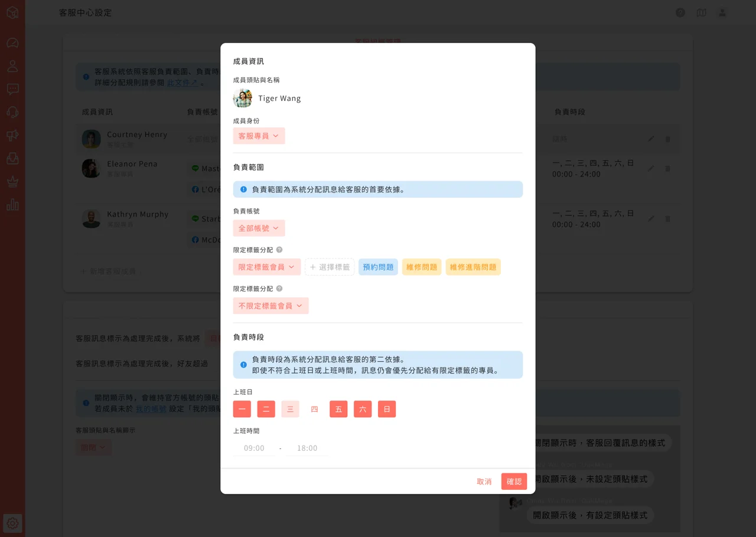Edit the Kathryn Murphy row with pencil icon
The width and height of the screenshot is (756, 537).
(651, 218)
